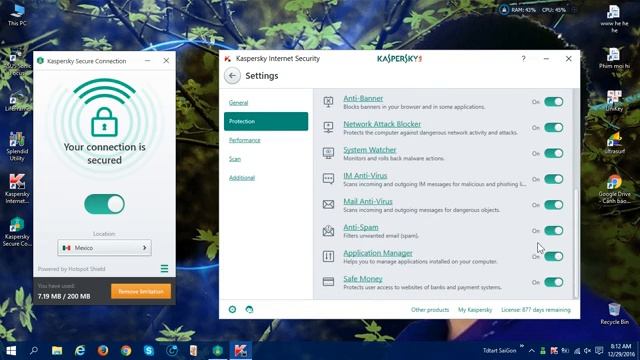
Task: Switch off Safe Money toggle
Action: click(x=553, y=282)
